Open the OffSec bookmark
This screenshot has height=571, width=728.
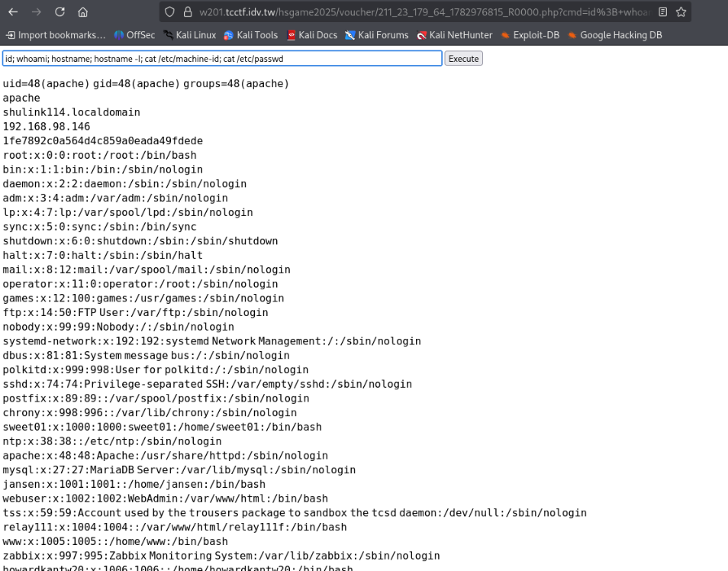(134, 35)
